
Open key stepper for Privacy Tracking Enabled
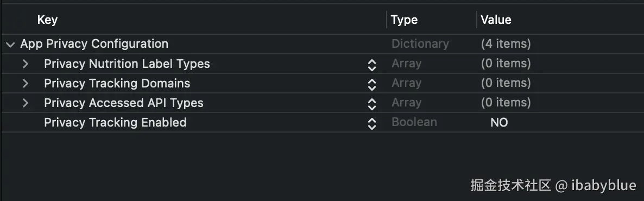[372, 124]
